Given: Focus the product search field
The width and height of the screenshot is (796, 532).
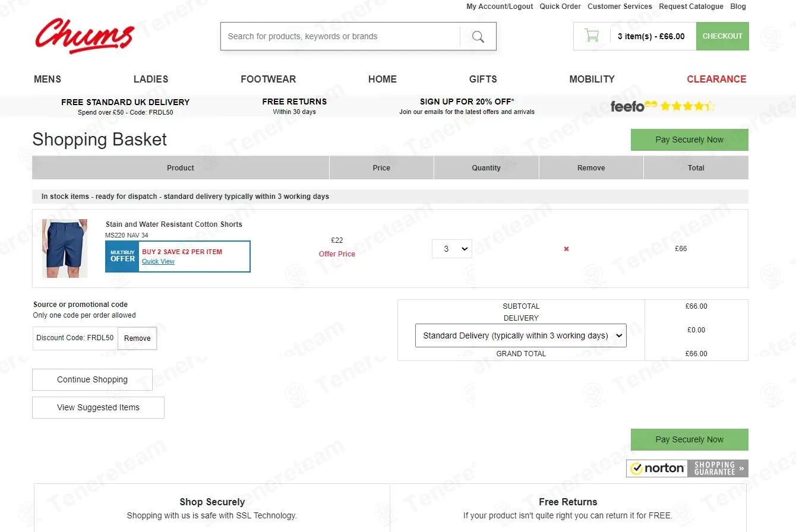Looking at the screenshot, I should pos(340,36).
